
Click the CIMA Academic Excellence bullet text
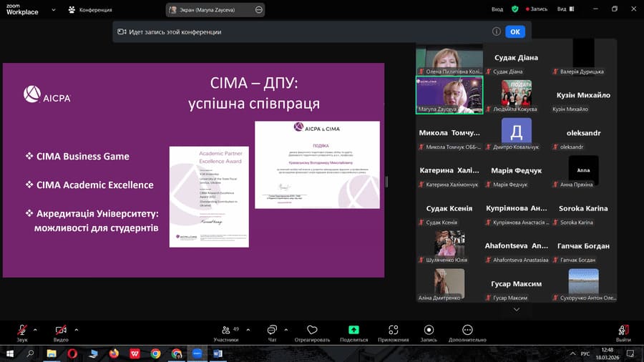pos(95,185)
